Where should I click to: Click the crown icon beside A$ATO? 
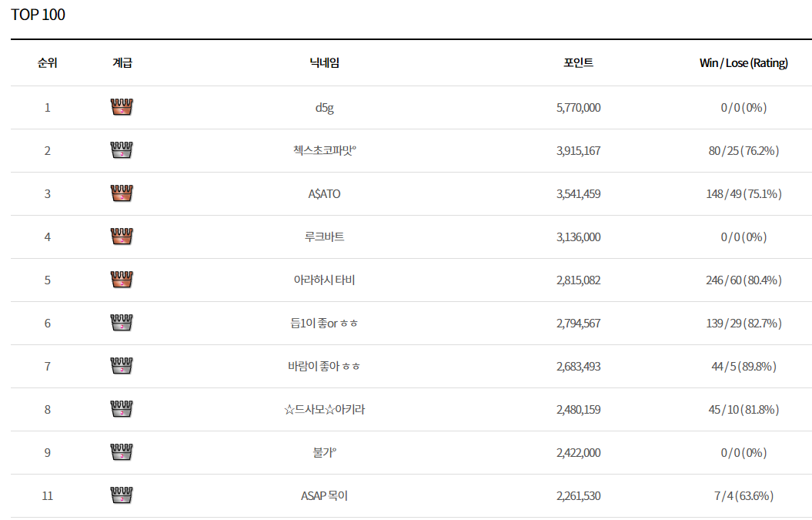tap(122, 193)
